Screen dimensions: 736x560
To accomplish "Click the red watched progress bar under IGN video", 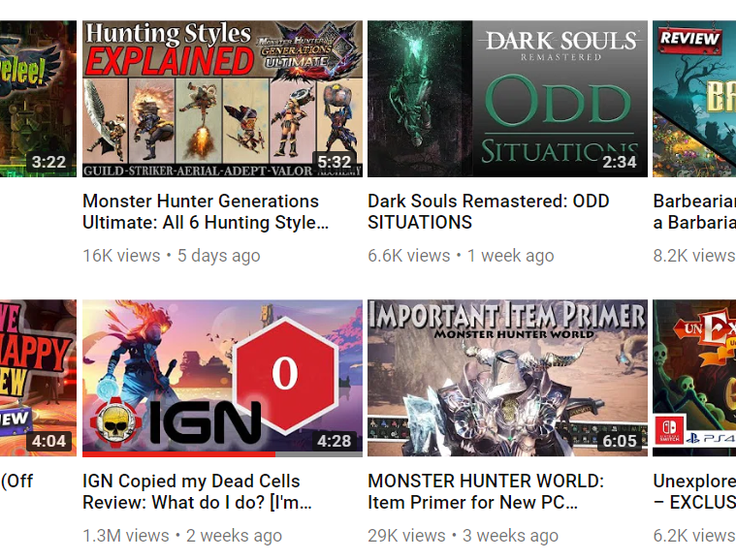I will pos(178,454).
